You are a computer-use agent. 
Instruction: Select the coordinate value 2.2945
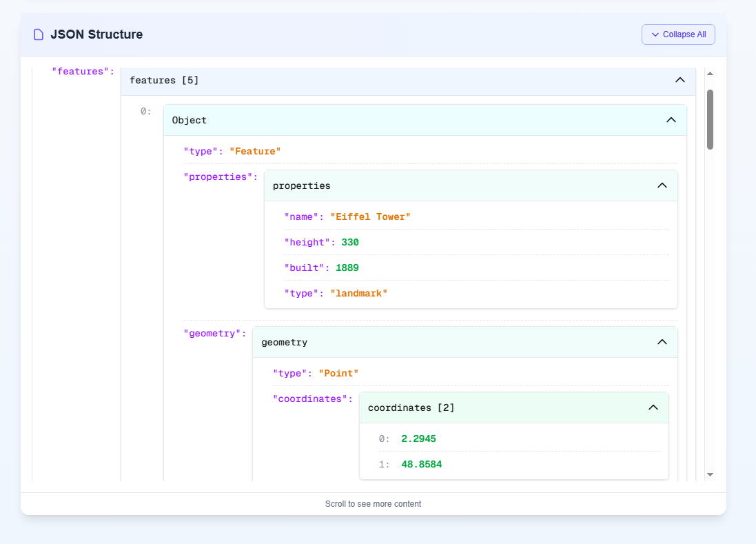(418, 439)
